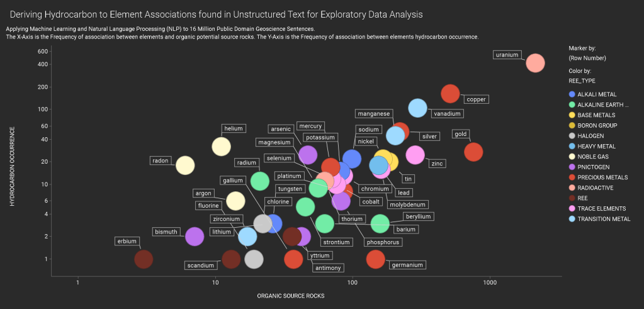Image resolution: width=644 pixels, height=309 pixels.
Task: Click the PRECIOUS METALS legend color swatch
Action: (x=572, y=177)
